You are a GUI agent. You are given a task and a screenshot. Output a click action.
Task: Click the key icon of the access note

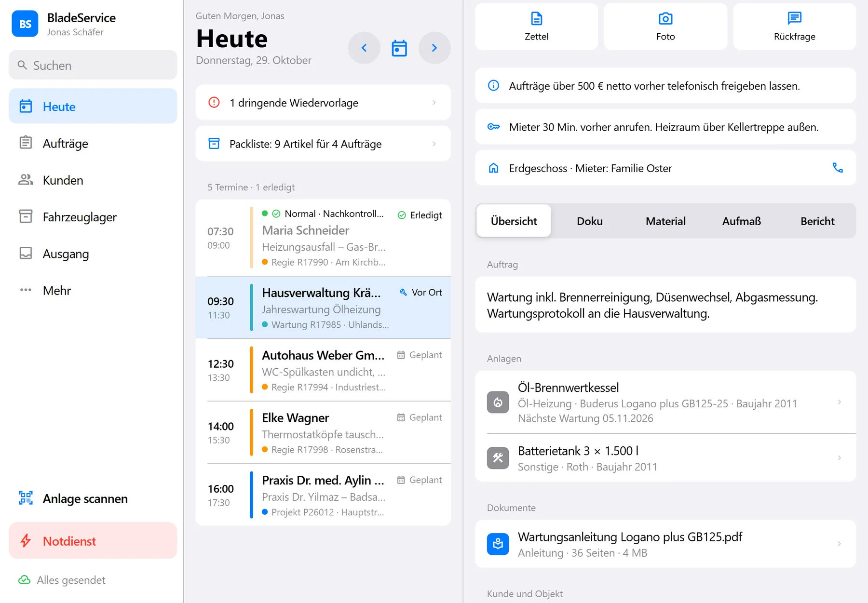493,127
